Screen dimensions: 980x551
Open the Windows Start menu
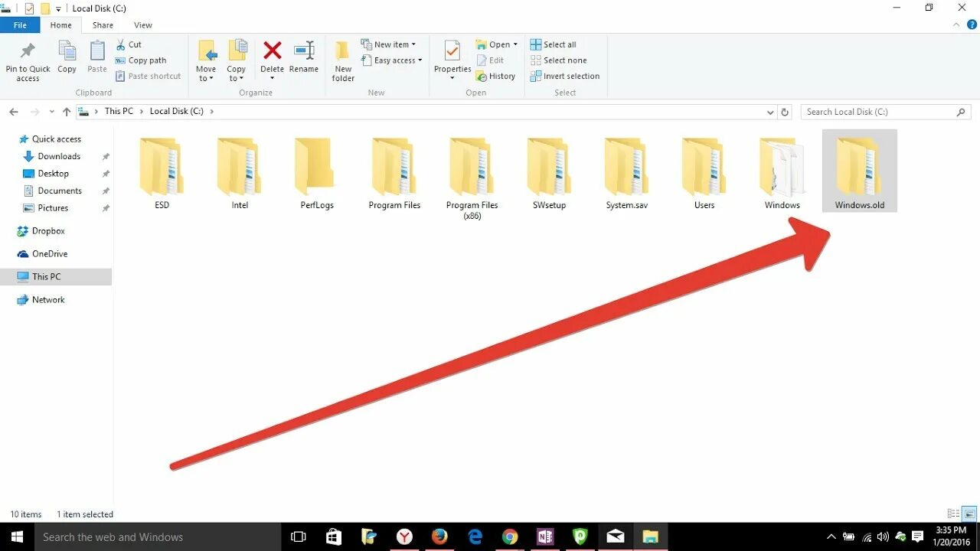point(17,537)
